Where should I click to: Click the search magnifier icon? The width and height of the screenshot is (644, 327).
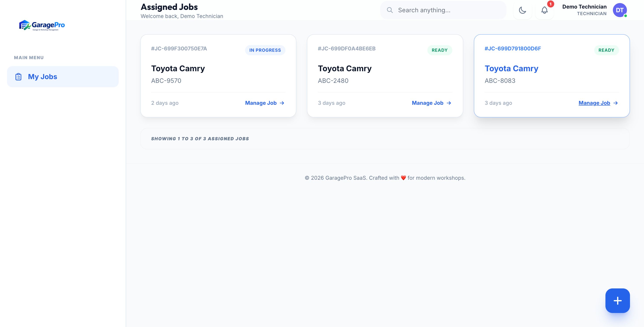[389, 10]
